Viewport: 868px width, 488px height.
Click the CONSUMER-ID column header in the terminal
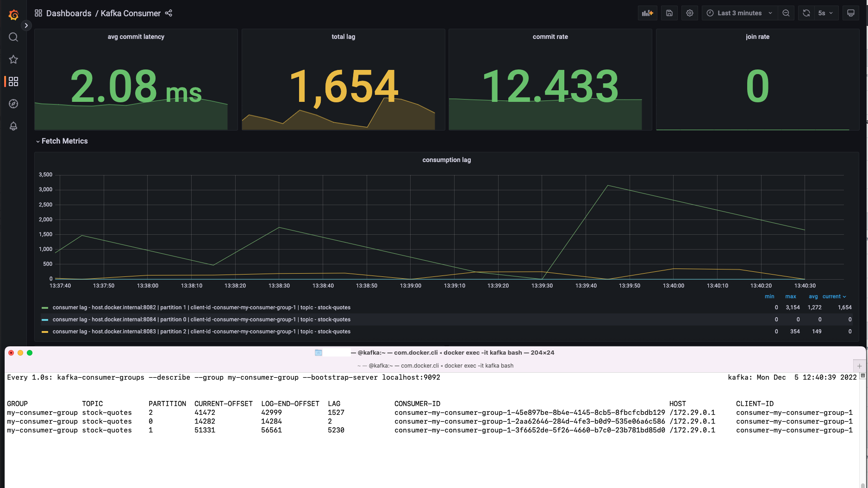tap(417, 404)
